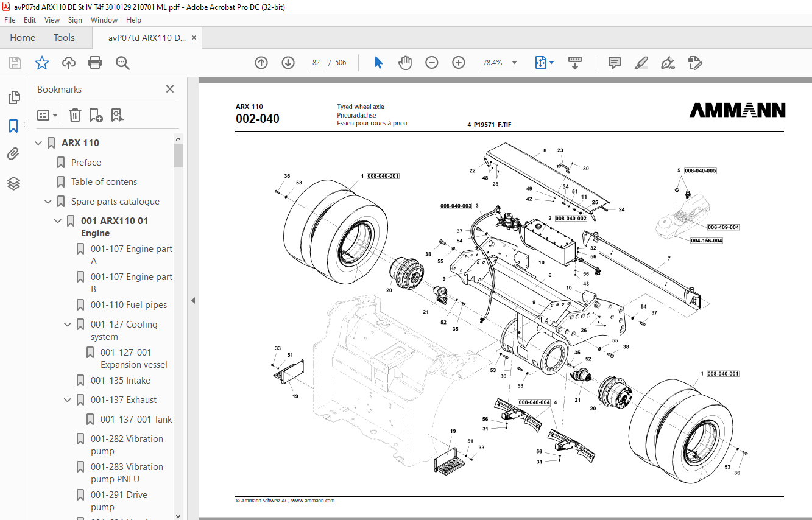The height and width of the screenshot is (520, 812).
Task: Go to previous page arrow
Action: (x=261, y=63)
